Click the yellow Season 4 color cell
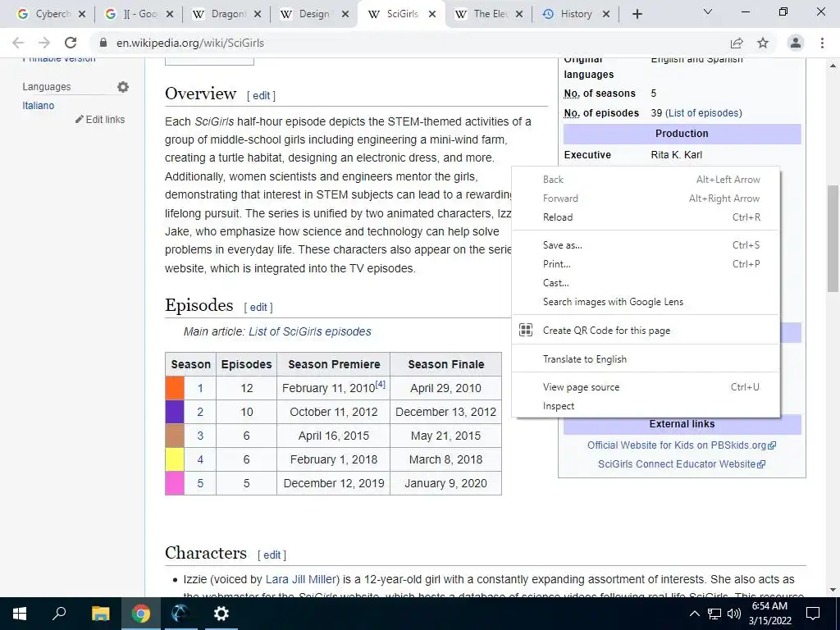 tap(175, 459)
